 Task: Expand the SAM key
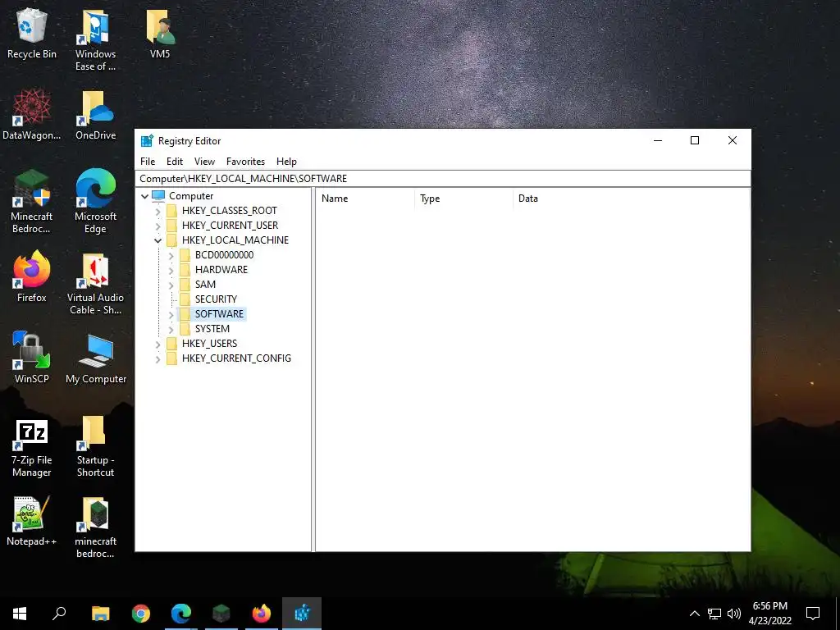171,285
